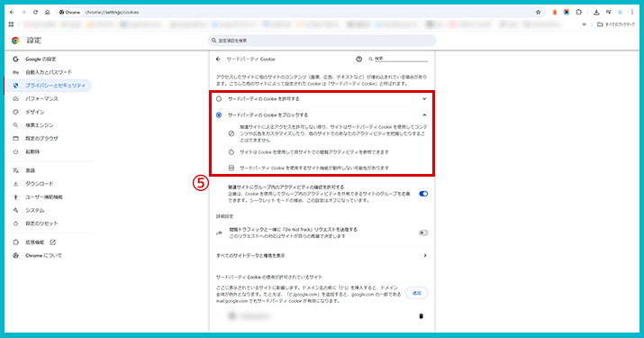
Task: Open 起動時 in sidebar
Action: (32, 151)
